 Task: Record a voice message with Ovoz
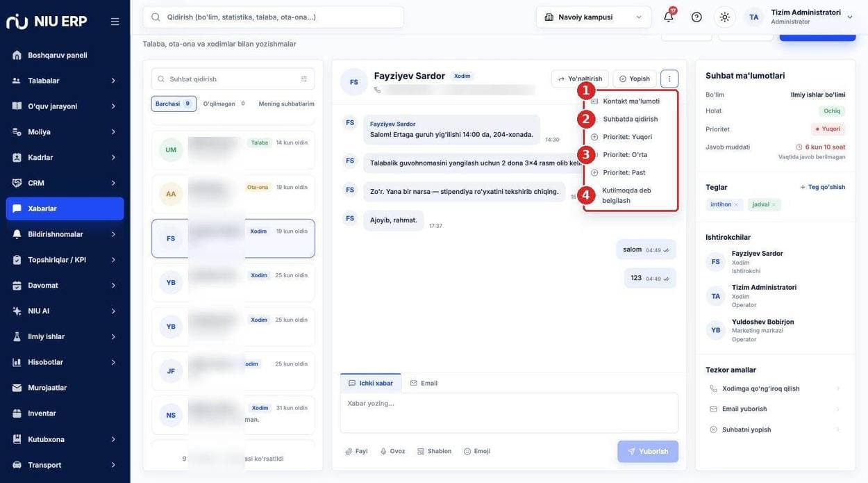[392, 452]
